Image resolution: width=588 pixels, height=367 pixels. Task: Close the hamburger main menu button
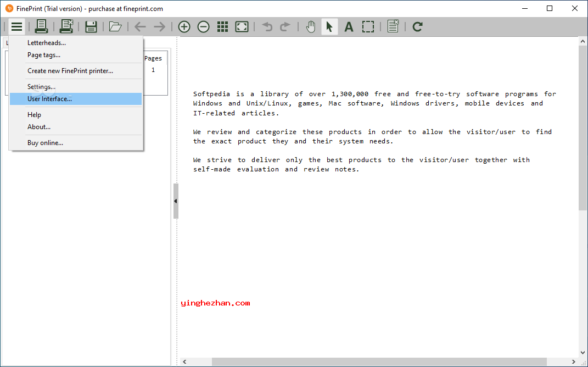coord(16,26)
